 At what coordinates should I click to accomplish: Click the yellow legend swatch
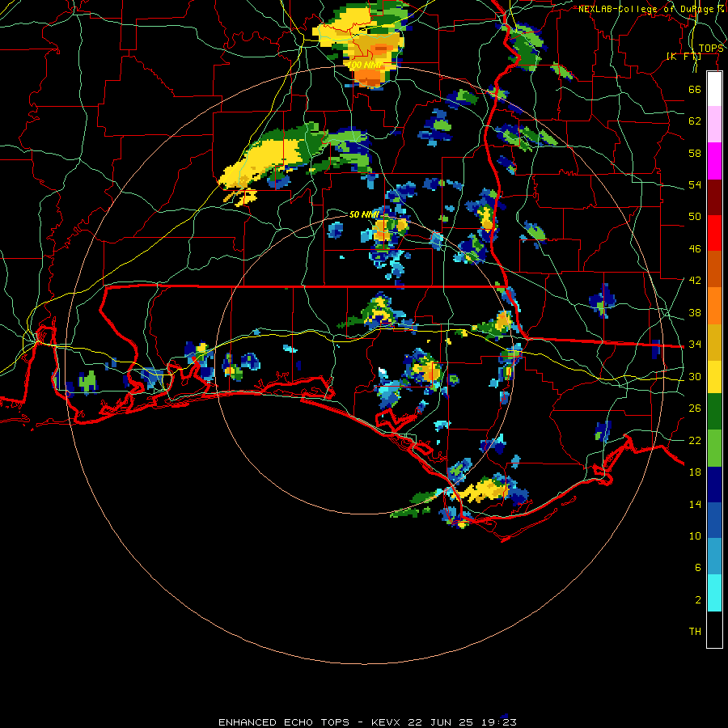point(714,377)
